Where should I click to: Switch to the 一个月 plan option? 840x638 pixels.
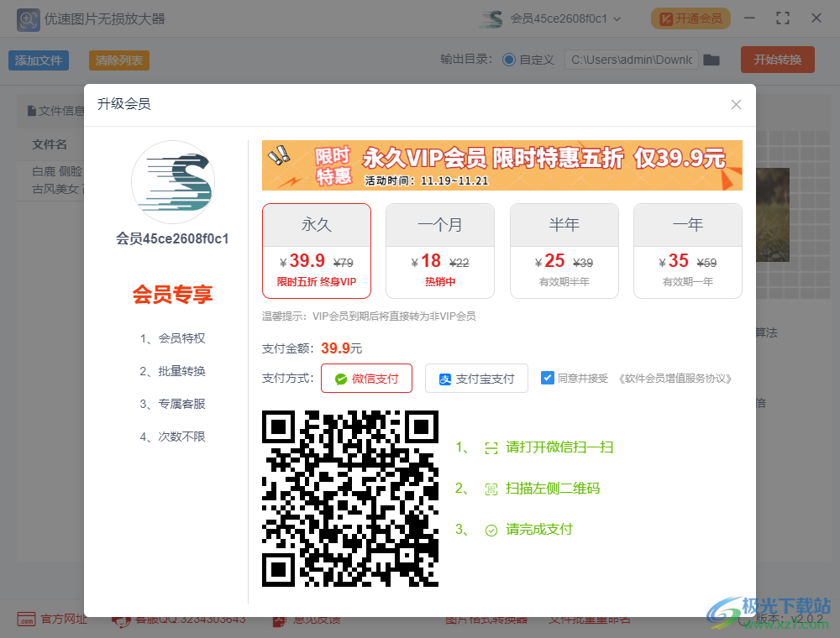coord(440,251)
